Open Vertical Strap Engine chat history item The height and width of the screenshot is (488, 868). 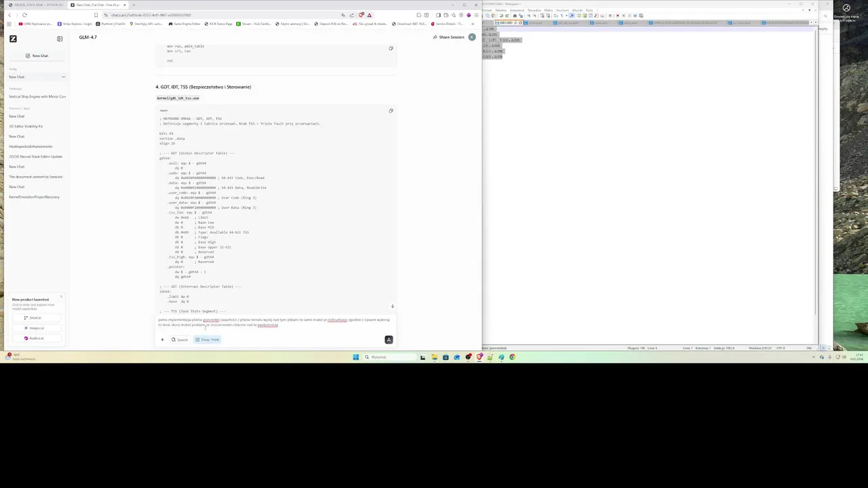pos(37,97)
